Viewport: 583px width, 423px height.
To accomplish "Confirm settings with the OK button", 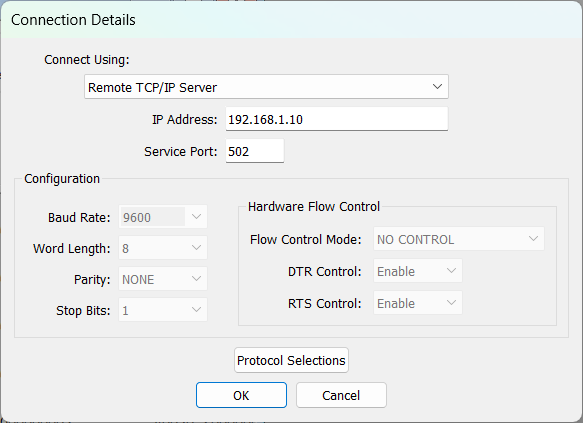I will tap(241, 395).
